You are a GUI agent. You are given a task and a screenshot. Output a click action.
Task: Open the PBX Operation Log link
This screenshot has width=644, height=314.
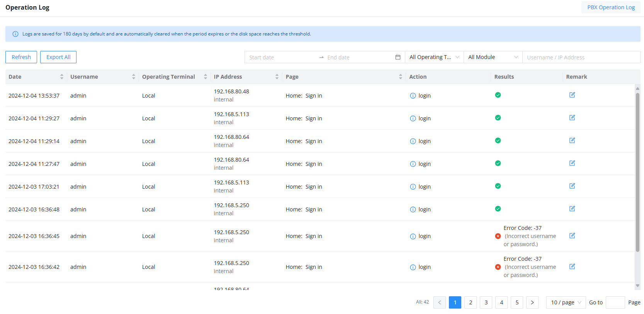point(611,7)
